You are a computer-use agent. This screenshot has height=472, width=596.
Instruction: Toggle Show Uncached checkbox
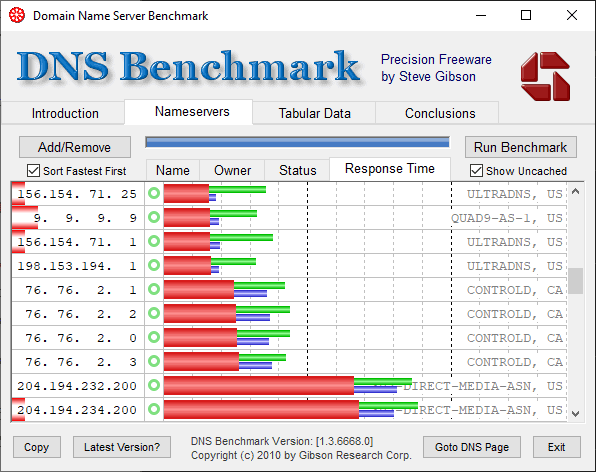[x=476, y=171]
